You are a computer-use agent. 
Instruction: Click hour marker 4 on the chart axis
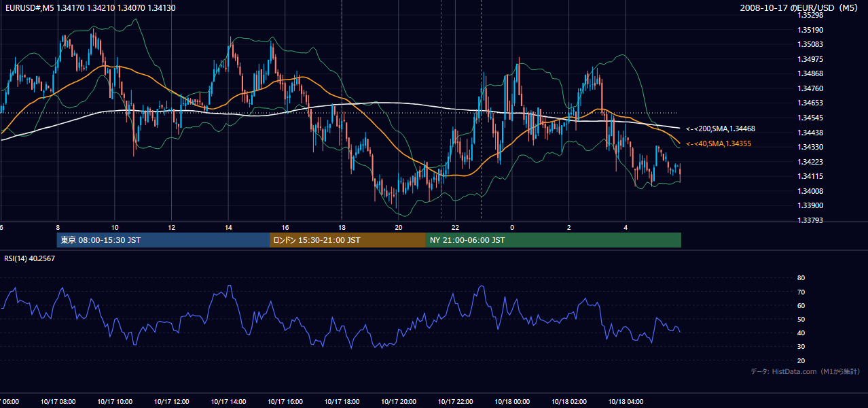point(626,228)
